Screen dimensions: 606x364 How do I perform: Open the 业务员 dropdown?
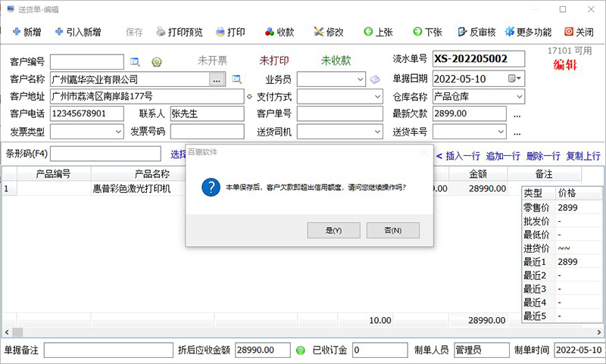[361, 79]
